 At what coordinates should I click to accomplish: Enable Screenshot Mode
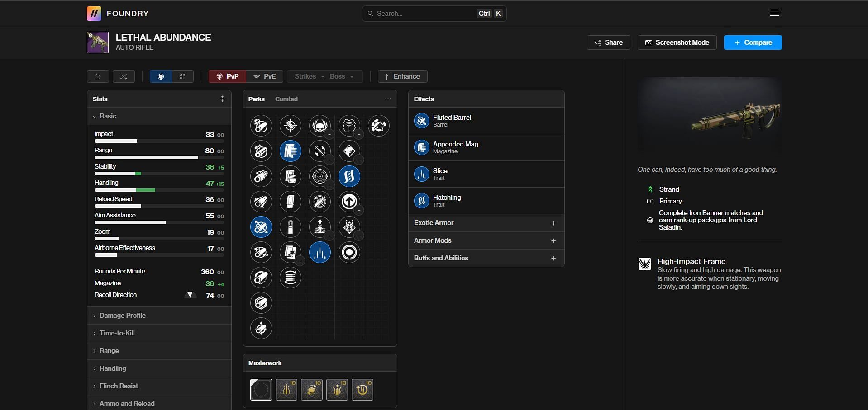tap(677, 42)
